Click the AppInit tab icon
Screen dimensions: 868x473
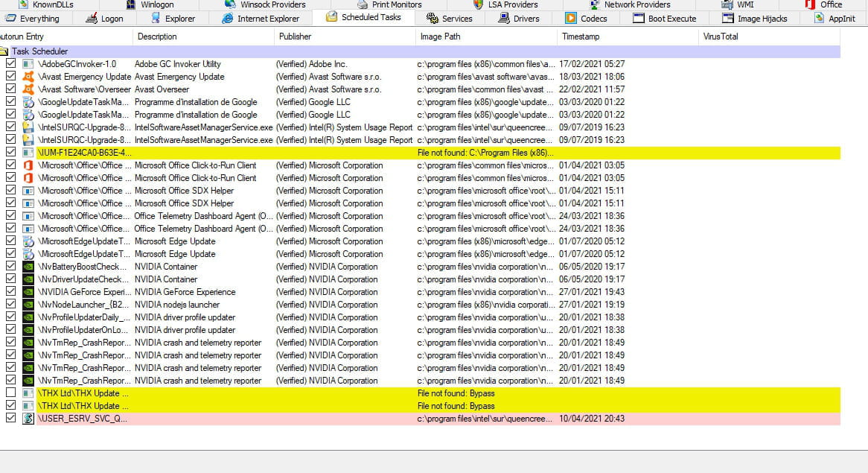820,19
